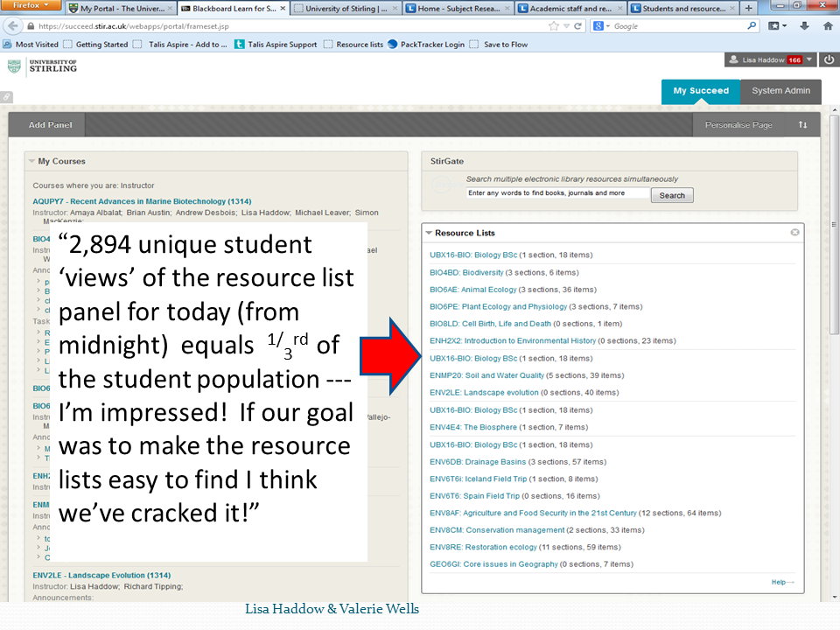Open PackTracker Login bookmark
Image resolution: width=840 pixels, height=630 pixels.
click(x=432, y=45)
